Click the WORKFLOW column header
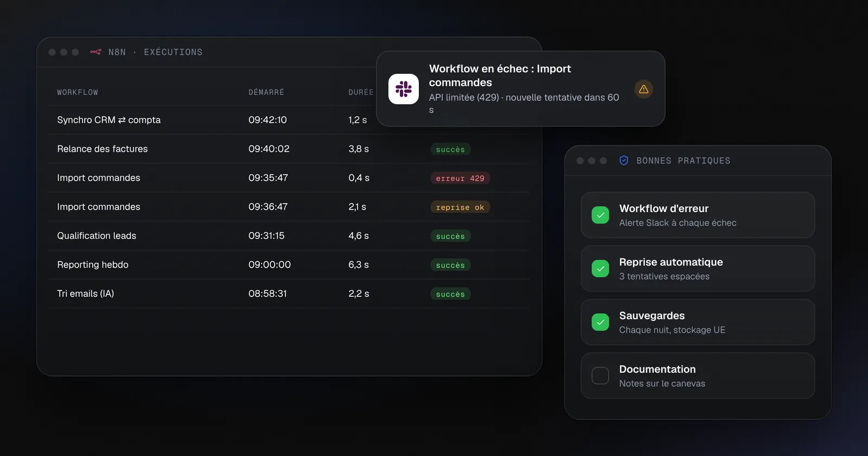 [x=78, y=92]
